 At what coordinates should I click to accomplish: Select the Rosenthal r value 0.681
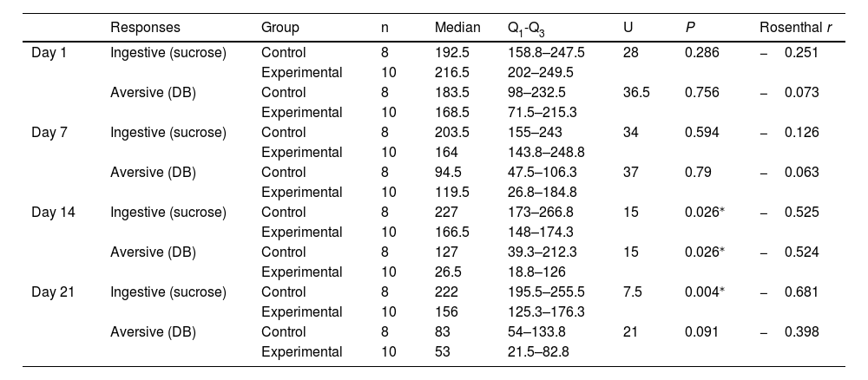point(801,292)
